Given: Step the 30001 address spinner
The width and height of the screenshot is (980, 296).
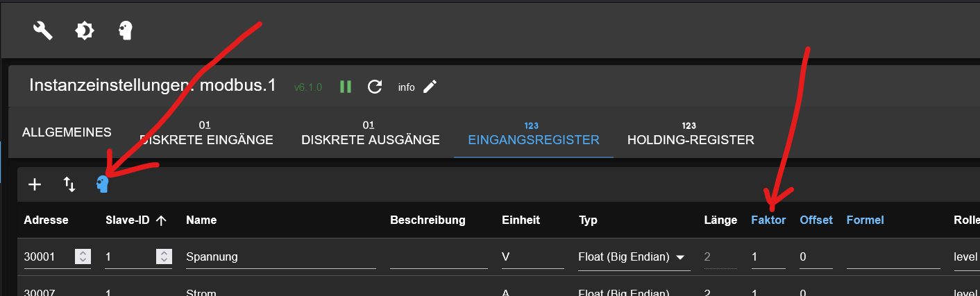Looking at the screenshot, I should pyautogui.click(x=83, y=256).
